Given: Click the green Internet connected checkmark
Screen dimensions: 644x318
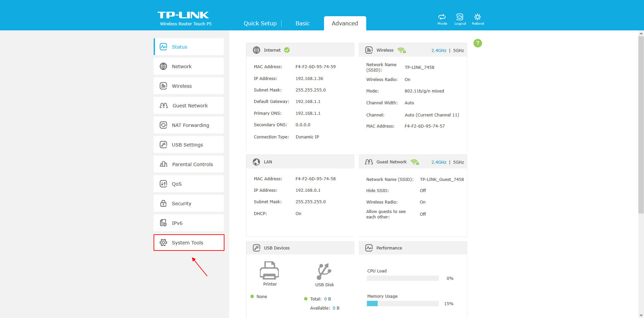Looking at the screenshot, I should (x=287, y=50).
